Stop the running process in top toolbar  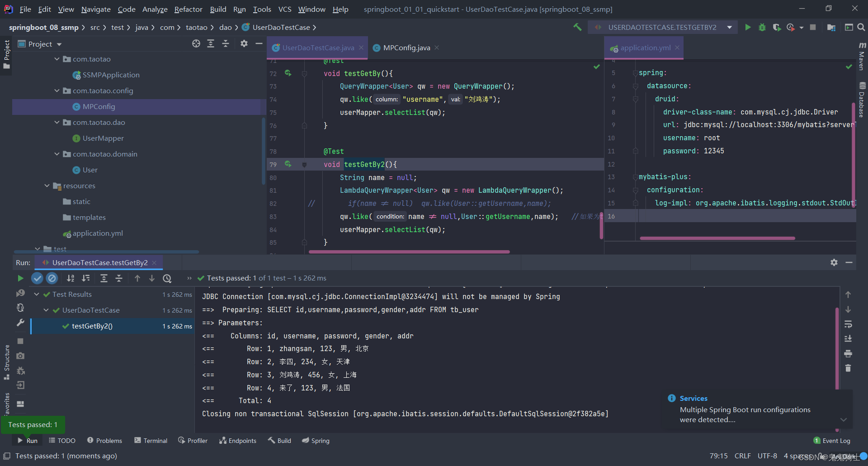pyautogui.click(x=813, y=27)
